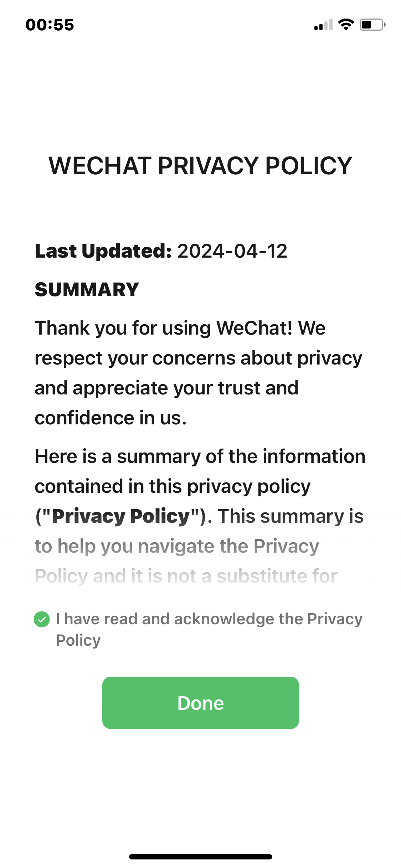Screen dimensions: 401x868
Task: Select the green Done confirmation control
Action: [x=200, y=702]
